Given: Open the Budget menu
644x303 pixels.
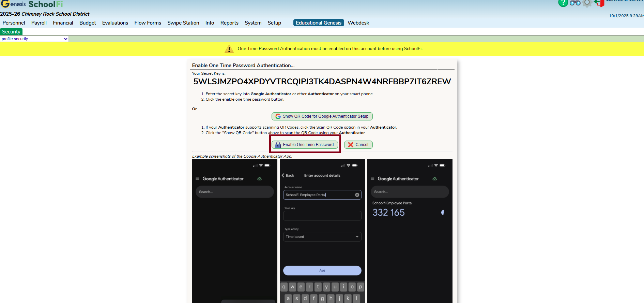Looking at the screenshot, I should pyautogui.click(x=88, y=23).
